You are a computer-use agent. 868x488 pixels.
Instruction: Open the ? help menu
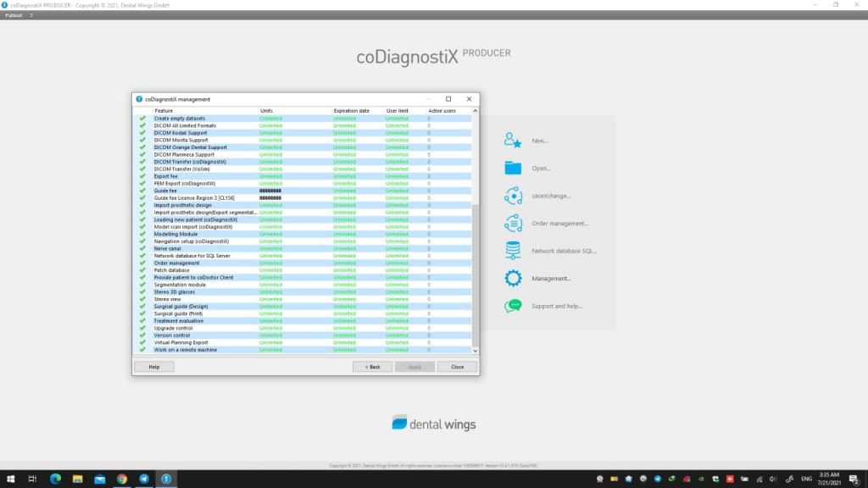click(31, 15)
